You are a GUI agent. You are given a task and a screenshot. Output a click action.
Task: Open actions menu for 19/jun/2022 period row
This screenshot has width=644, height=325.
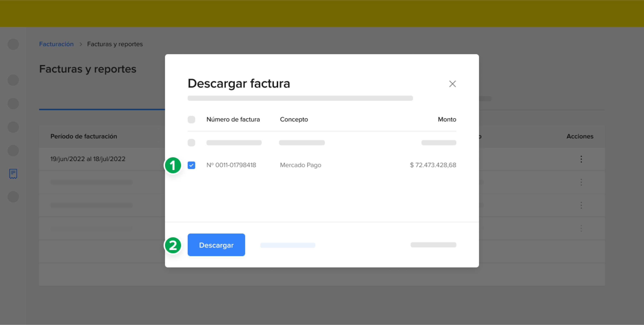click(x=581, y=159)
